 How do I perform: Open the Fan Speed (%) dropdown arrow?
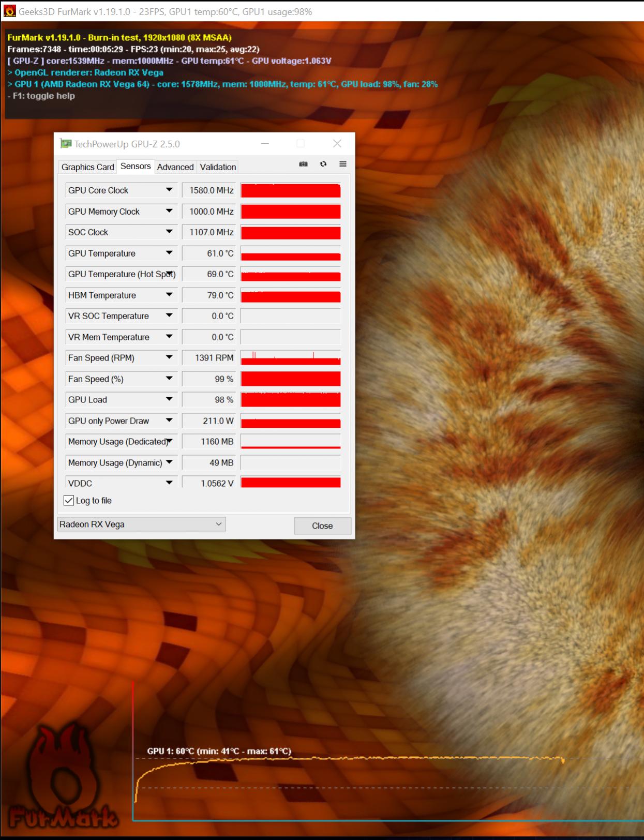pos(169,379)
